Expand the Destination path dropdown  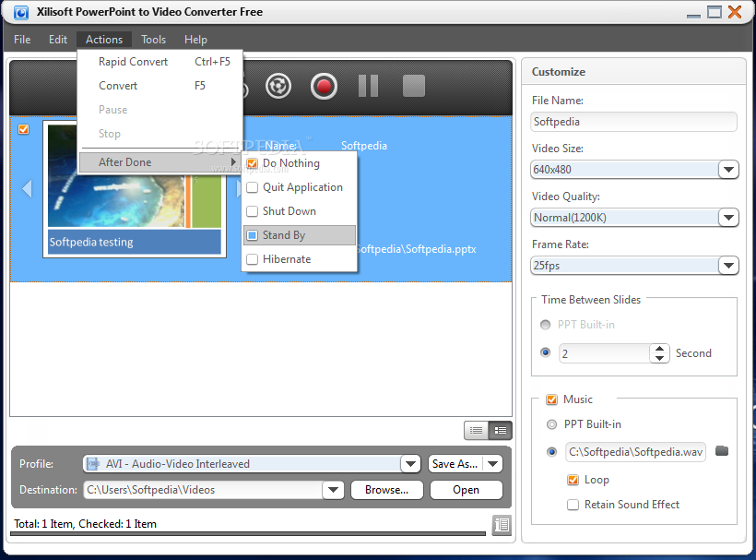click(333, 490)
